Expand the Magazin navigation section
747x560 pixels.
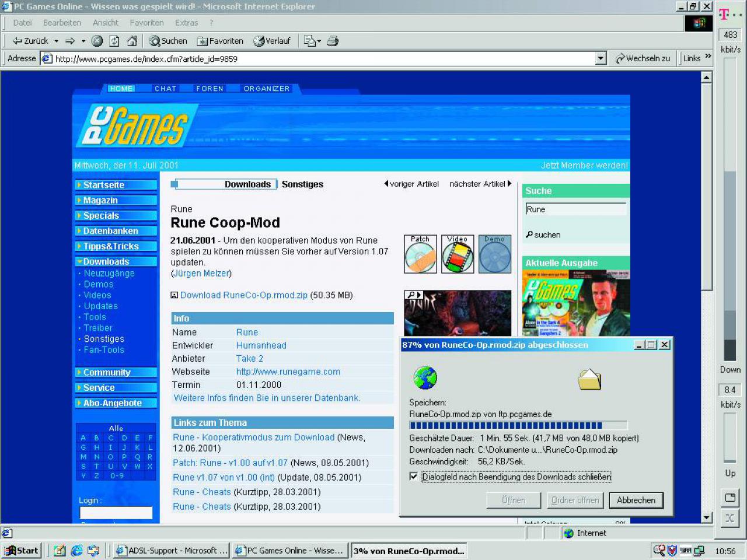(x=116, y=200)
